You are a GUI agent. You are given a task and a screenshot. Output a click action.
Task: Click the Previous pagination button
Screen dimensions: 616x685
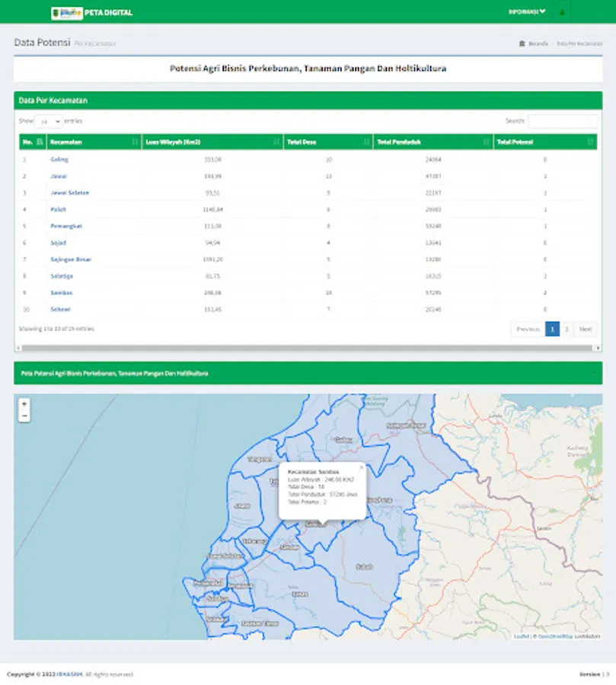tap(528, 329)
